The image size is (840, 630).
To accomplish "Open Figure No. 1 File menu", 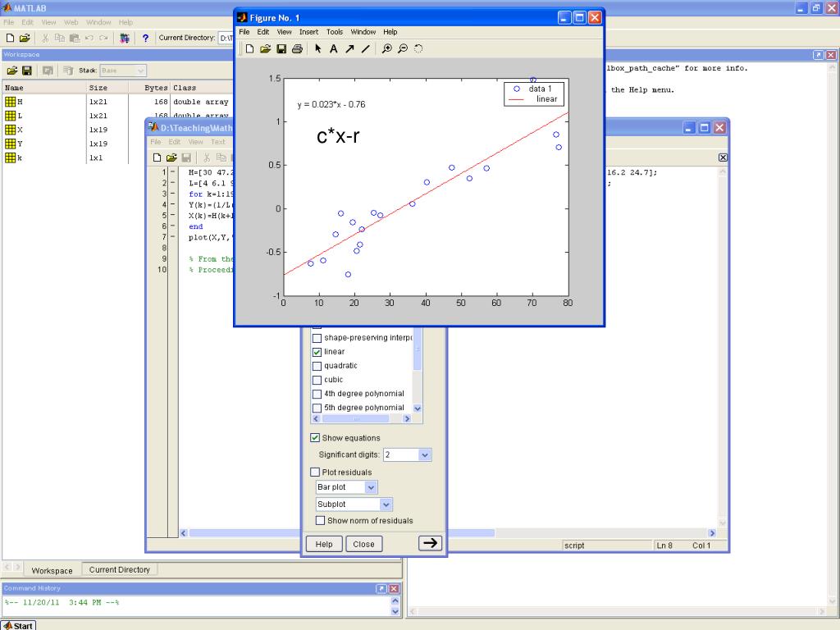I will (244, 32).
